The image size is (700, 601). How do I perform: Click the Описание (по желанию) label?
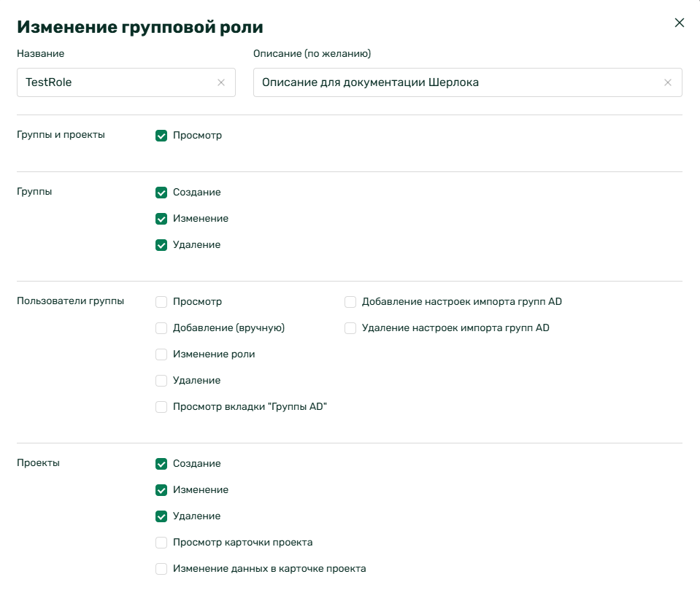[x=312, y=53]
